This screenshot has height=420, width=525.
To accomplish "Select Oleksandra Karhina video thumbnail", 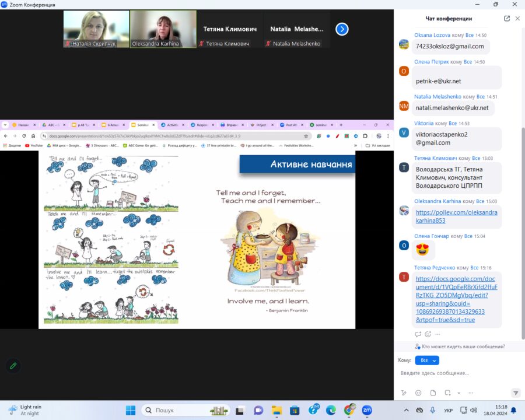I will pyautogui.click(x=163, y=29).
